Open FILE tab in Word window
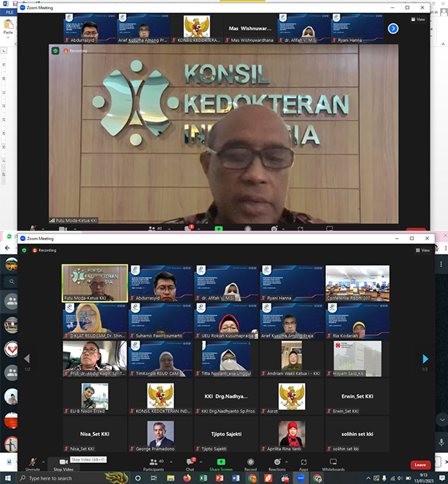The image size is (448, 484). pyautogui.click(x=9, y=12)
